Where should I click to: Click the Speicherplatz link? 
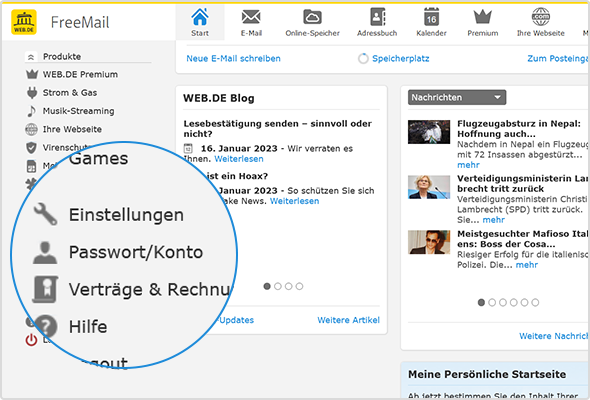pos(401,59)
